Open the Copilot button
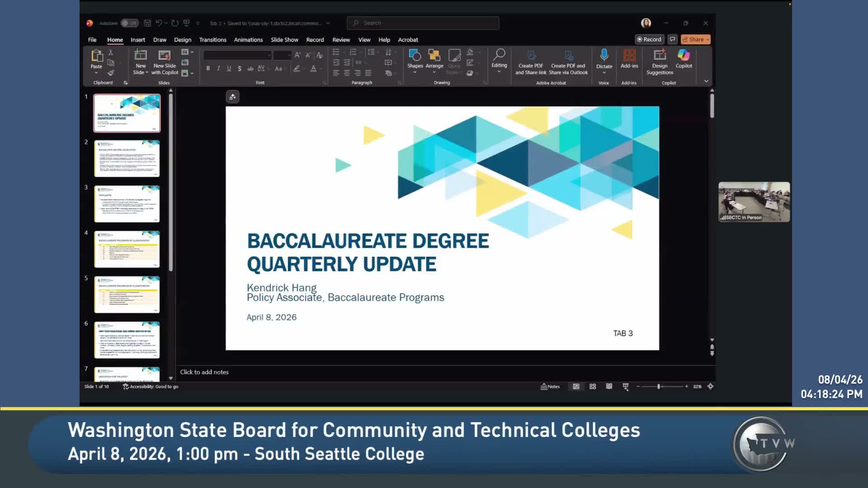The width and height of the screenshot is (868, 488). (x=684, y=59)
